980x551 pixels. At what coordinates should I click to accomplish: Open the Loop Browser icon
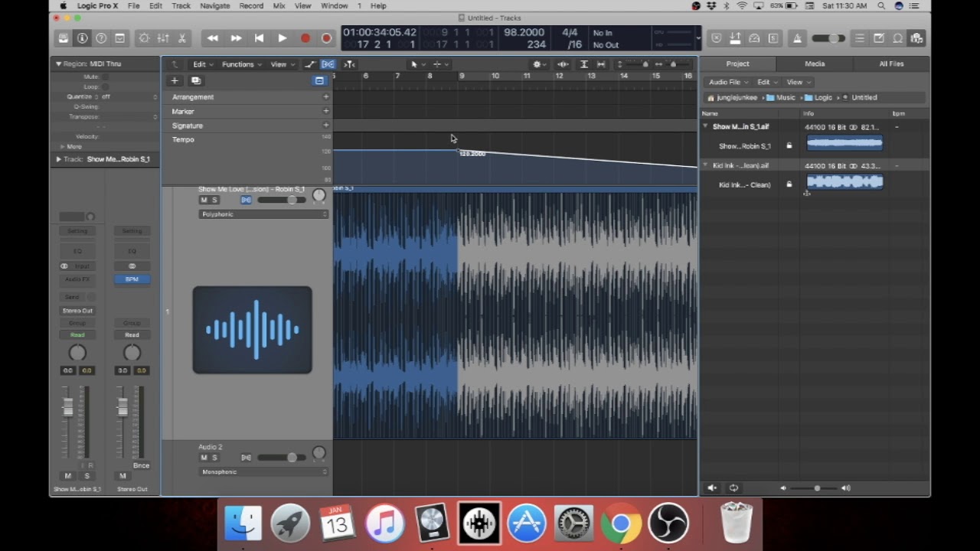pos(897,38)
